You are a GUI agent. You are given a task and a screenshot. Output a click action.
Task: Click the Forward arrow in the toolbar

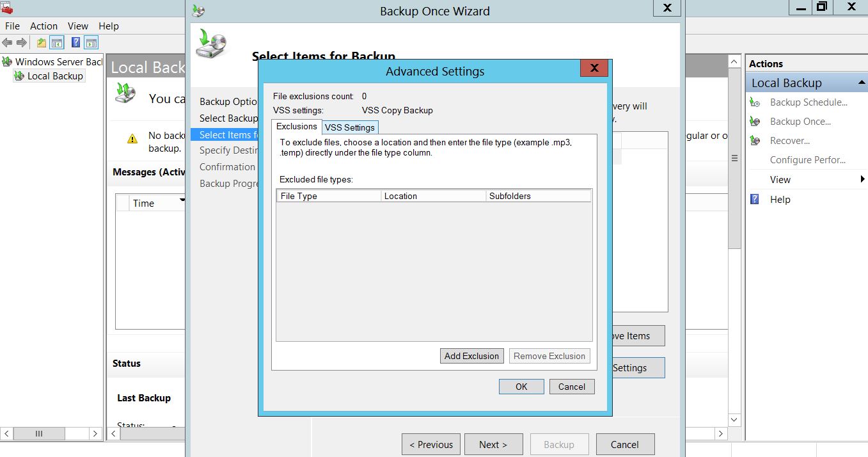click(x=21, y=43)
